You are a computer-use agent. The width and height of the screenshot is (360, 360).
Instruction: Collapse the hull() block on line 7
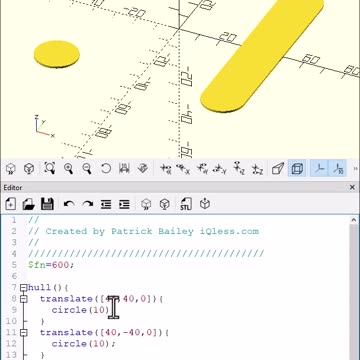23,287
